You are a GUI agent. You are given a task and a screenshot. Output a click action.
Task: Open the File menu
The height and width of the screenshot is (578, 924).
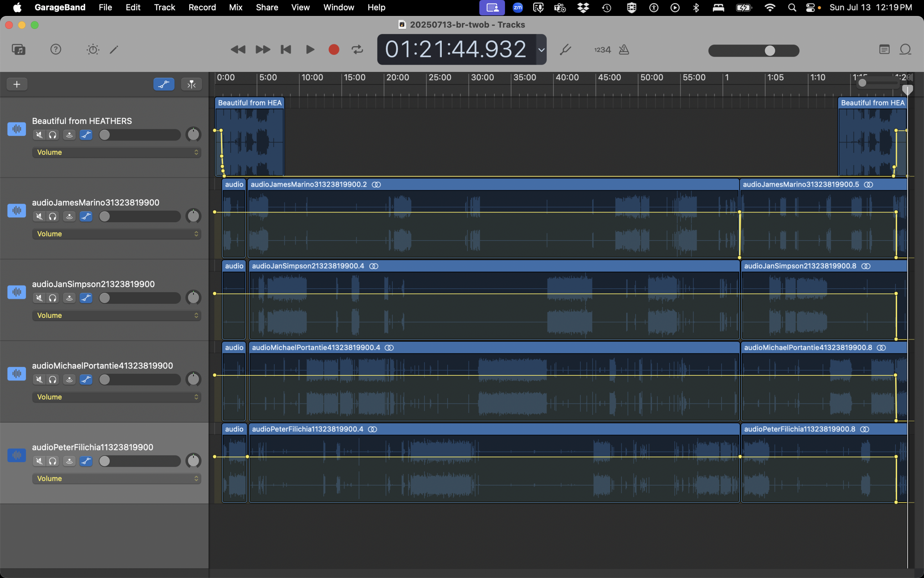[105, 7]
